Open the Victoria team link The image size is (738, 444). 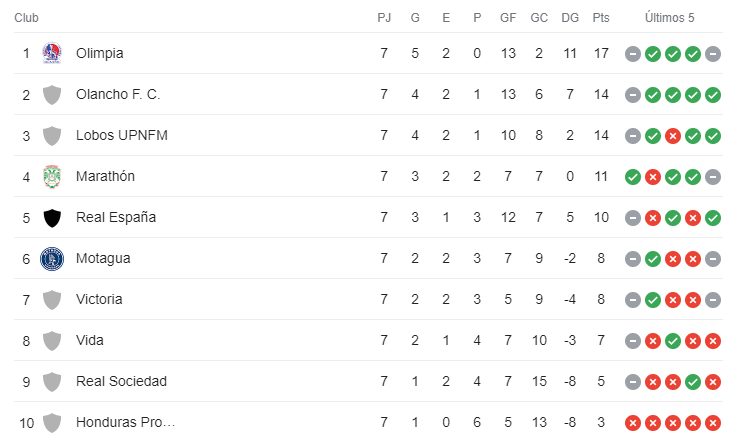tap(99, 299)
